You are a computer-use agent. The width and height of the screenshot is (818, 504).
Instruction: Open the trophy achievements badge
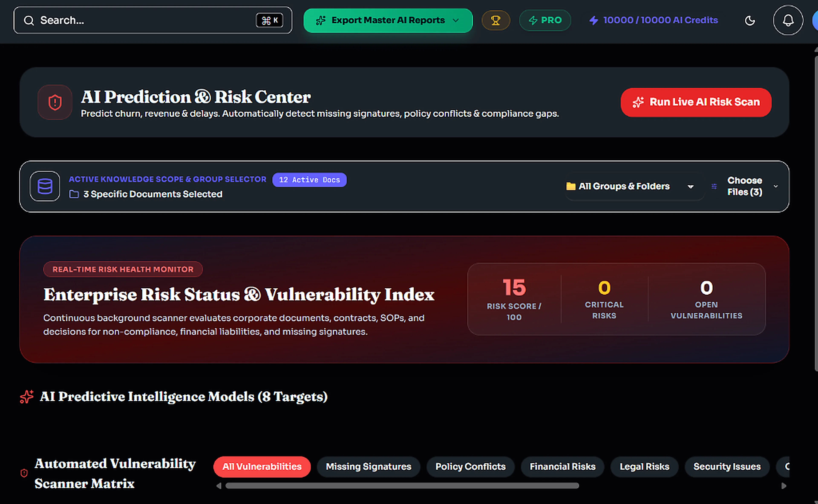(496, 20)
